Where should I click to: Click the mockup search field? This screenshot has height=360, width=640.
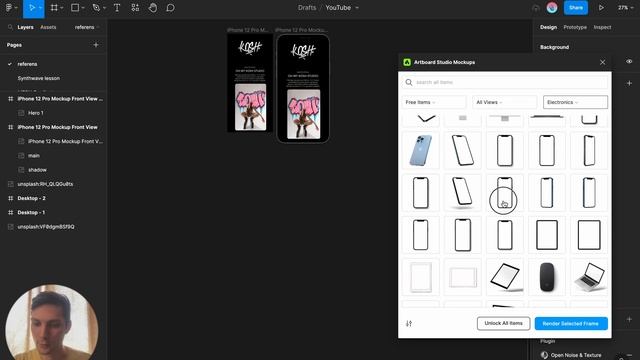(505, 82)
